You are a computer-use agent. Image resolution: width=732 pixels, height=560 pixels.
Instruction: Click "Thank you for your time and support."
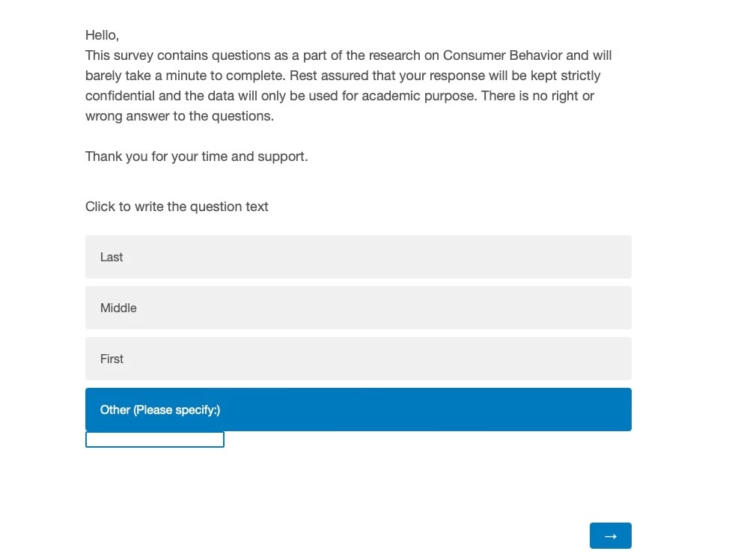197,156
